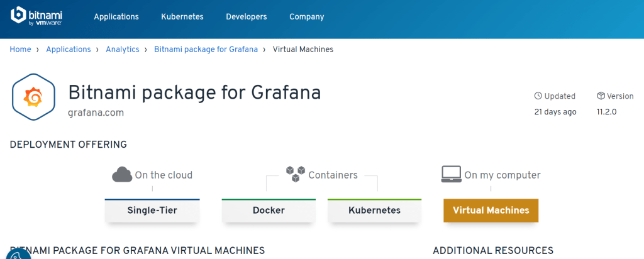The height and width of the screenshot is (259, 644).
Task: Select the Single-Tier deployment option
Action: coord(152,211)
